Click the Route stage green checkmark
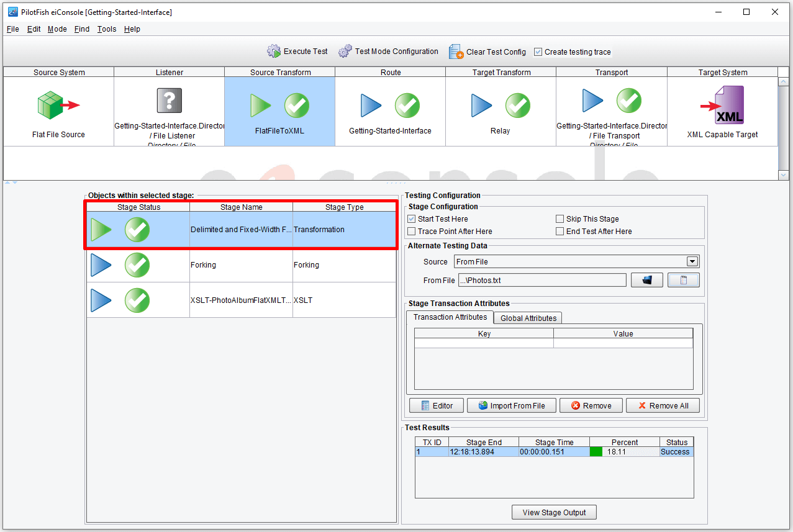The width and height of the screenshot is (793, 532). pyautogui.click(x=407, y=106)
